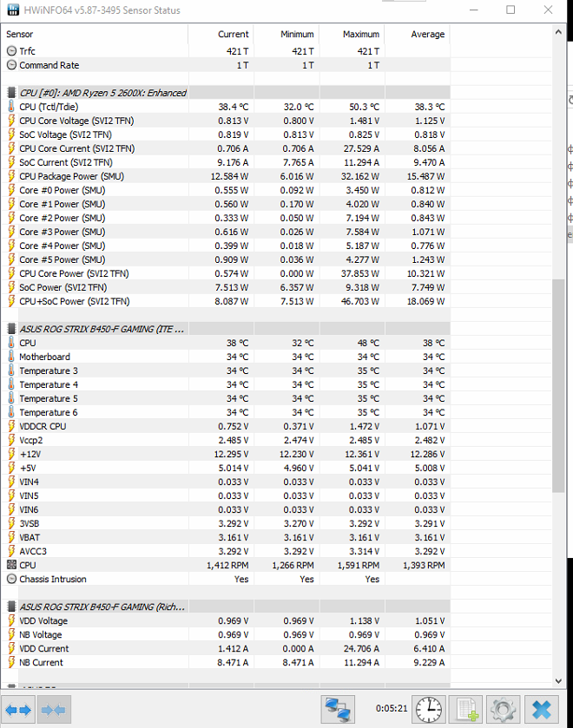Click the 0:05:21 elapsed time display
The image size is (573, 728).
click(x=392, y=708)
